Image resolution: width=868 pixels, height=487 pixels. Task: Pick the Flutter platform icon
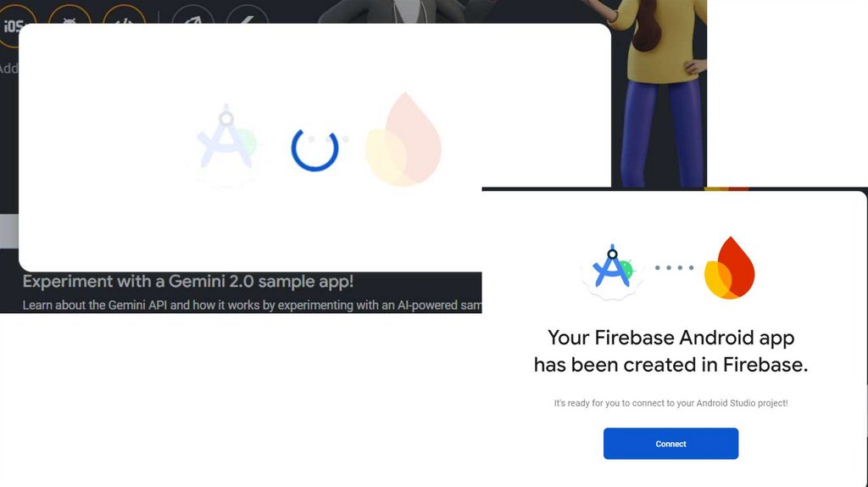click(x=248, y=15)
